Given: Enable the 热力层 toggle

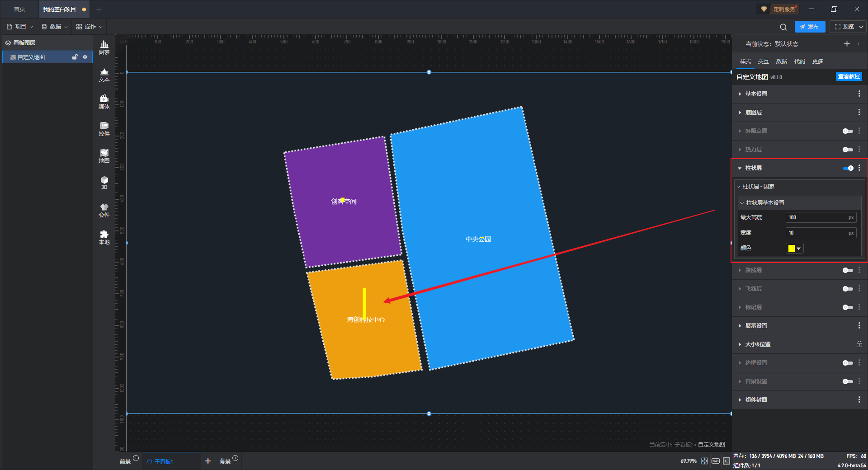Looking at the screenshot, I should pyautogui.click(x=848, y=150).
